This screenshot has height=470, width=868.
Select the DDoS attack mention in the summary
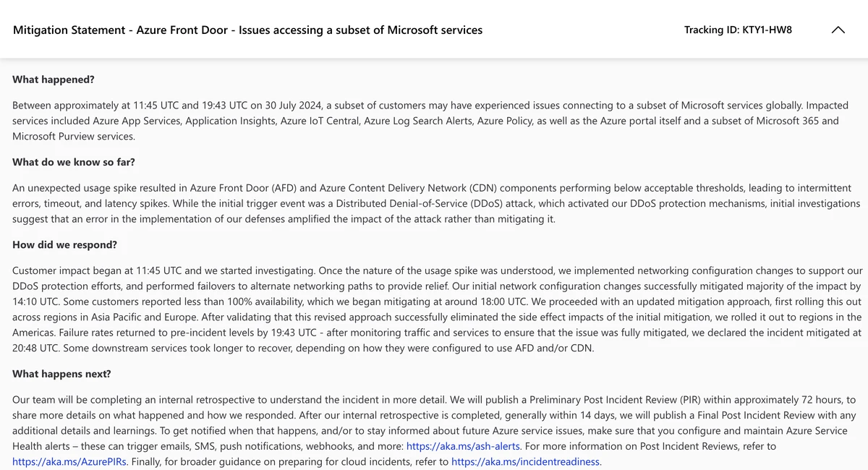[417, 203]
